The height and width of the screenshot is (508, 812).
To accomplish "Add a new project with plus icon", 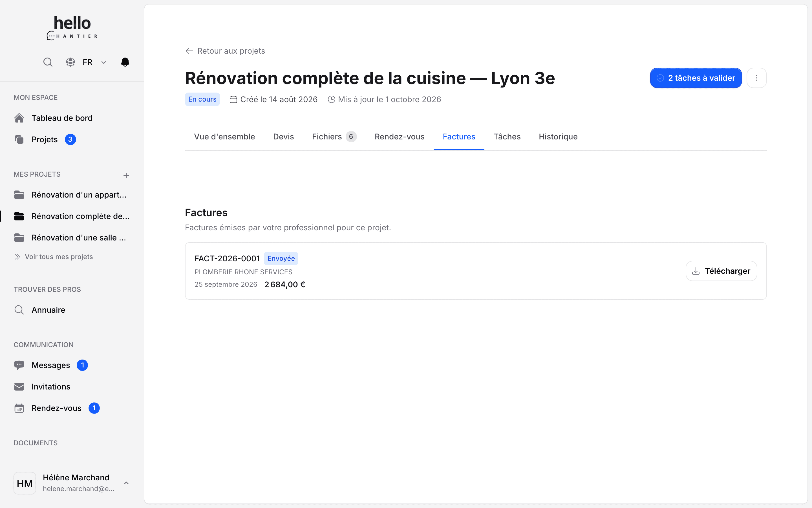I will pyautogui.click(x=126, y=175).
